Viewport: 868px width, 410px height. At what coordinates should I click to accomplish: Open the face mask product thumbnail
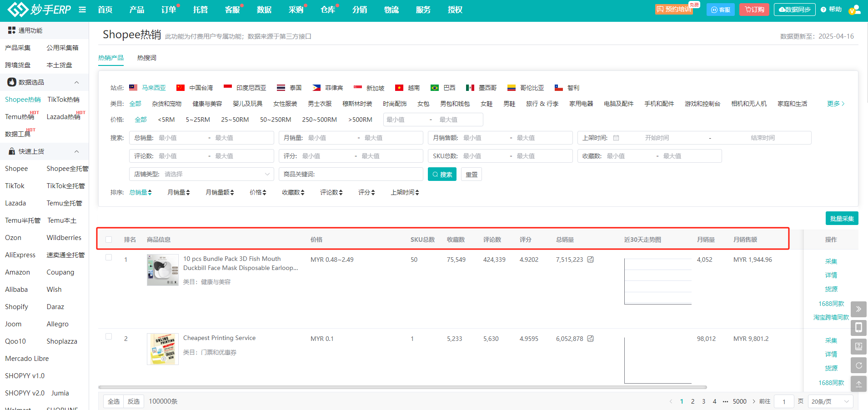[163, 270]
